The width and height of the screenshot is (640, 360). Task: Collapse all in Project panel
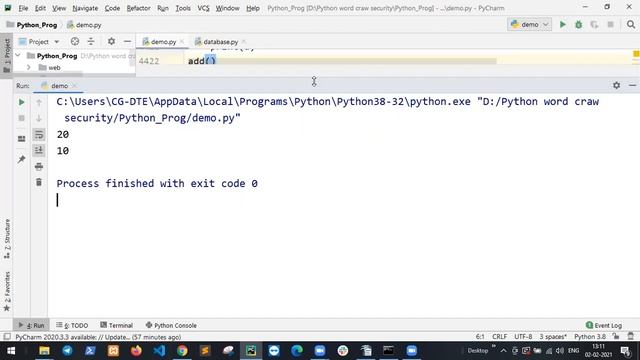(91, 41)
